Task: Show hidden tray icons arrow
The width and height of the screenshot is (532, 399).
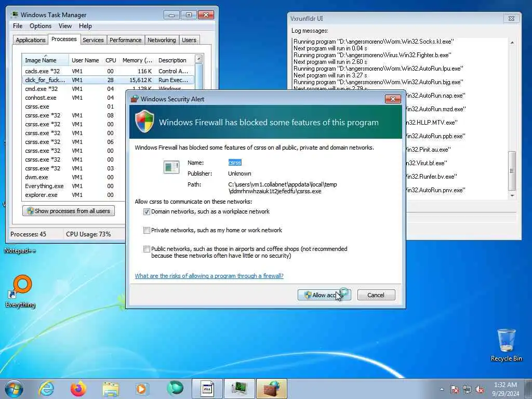Action: point(442,390)
